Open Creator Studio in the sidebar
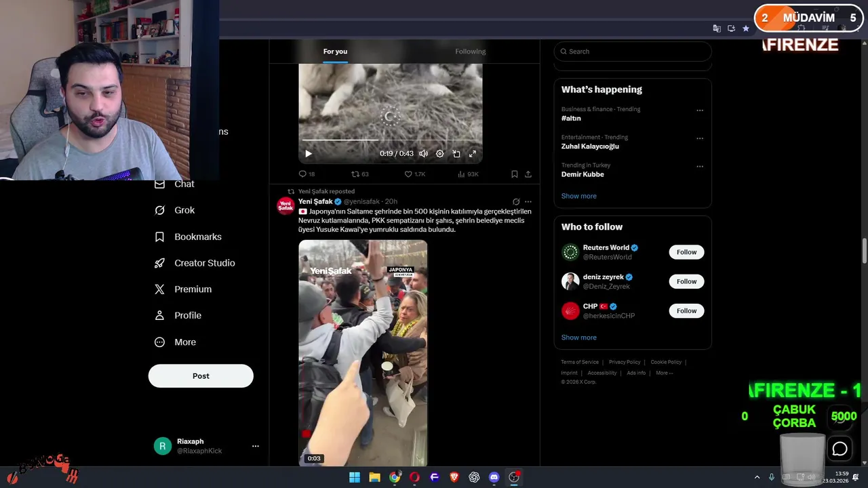The image size is (868, 488). [195, 263]
